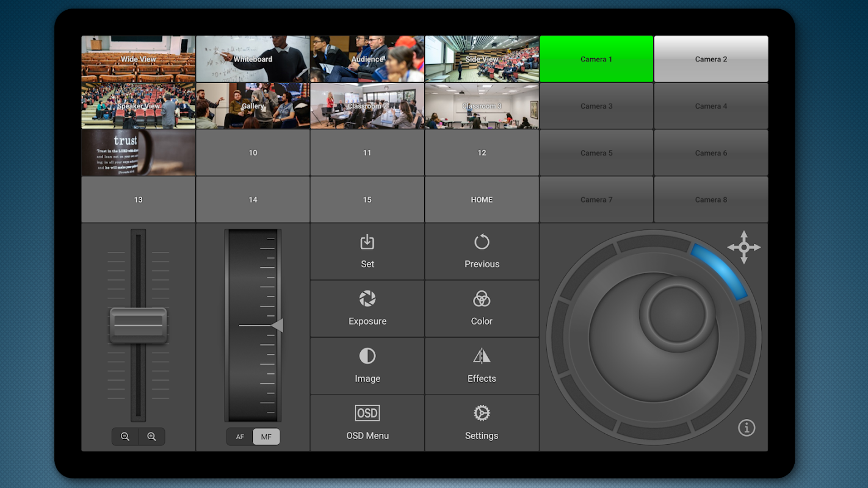The image size is (868, 488).
Task: Click the blue highlighted joystick ring segment
Action: tap(720, 270)
